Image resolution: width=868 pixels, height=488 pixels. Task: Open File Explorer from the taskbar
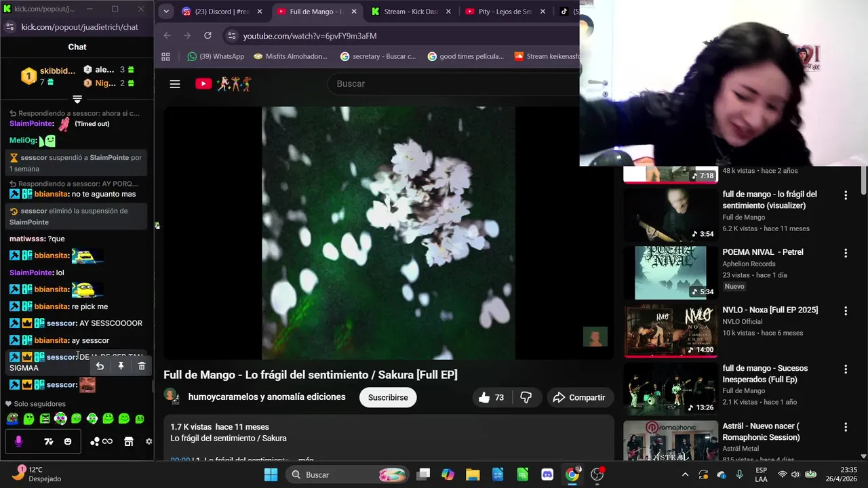(x=473, y=474)
